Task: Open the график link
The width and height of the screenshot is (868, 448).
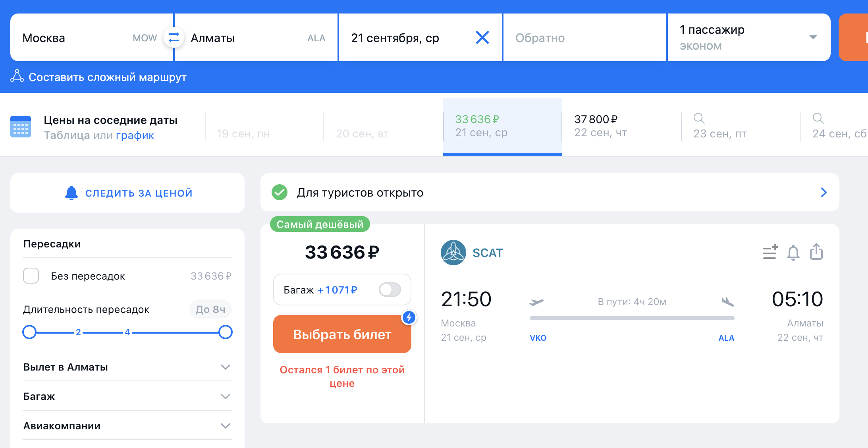Action: pos(135,135)
